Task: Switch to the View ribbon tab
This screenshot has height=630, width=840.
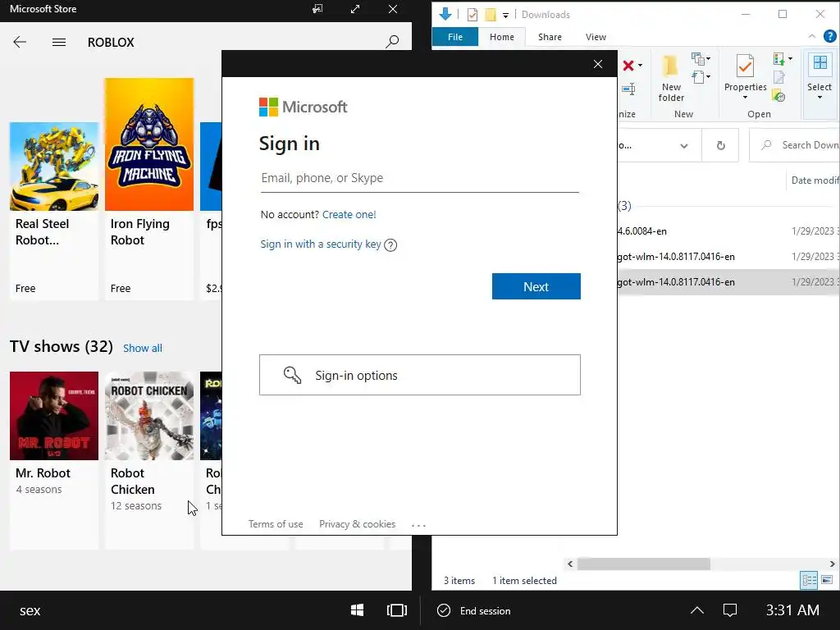Action: [x=596, y=37]
